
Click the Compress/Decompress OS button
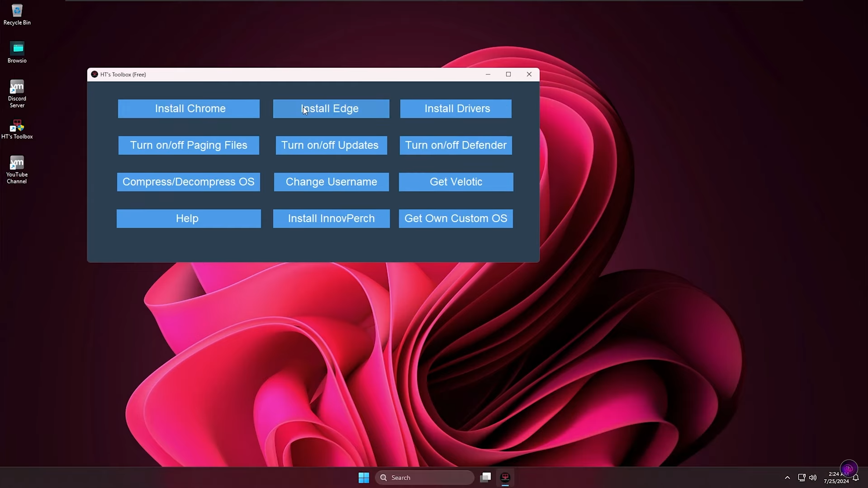click(x=188, y=182)
